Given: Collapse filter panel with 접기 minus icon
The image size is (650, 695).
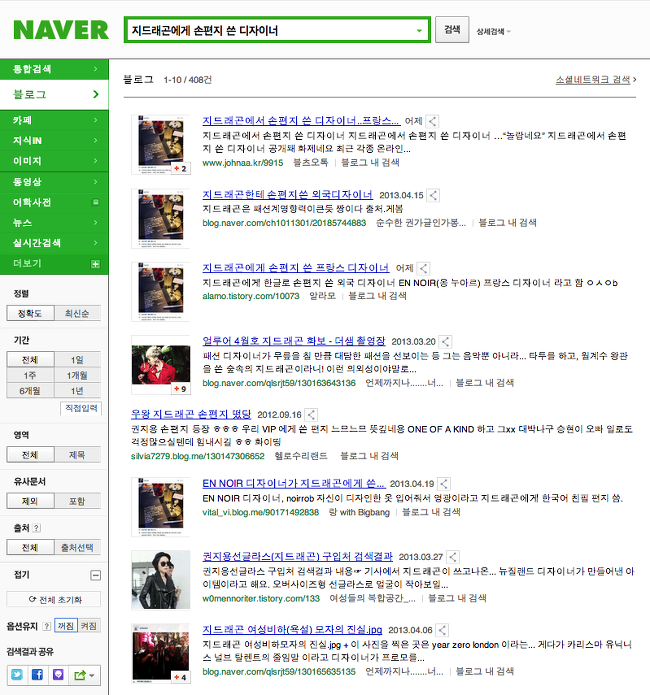Looking at the screenshot, I should [95, 575].
